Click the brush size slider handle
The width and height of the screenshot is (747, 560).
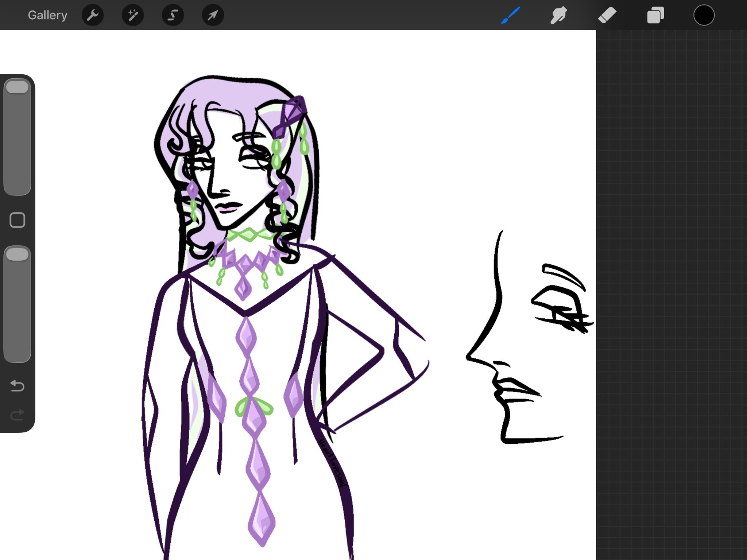tap(17, 87)
